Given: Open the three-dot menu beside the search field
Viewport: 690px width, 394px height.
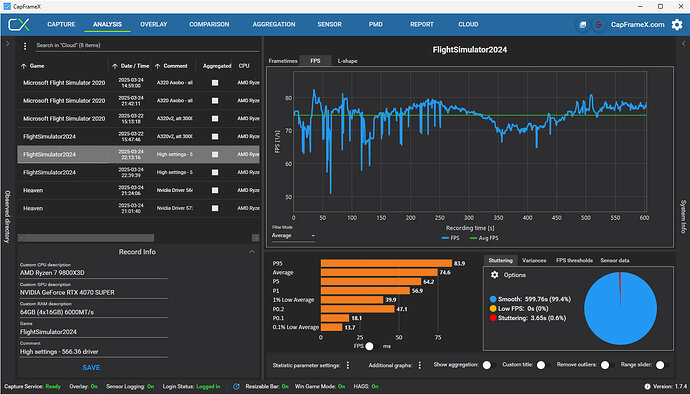Looking at the screenshot, I should (25, 46).
